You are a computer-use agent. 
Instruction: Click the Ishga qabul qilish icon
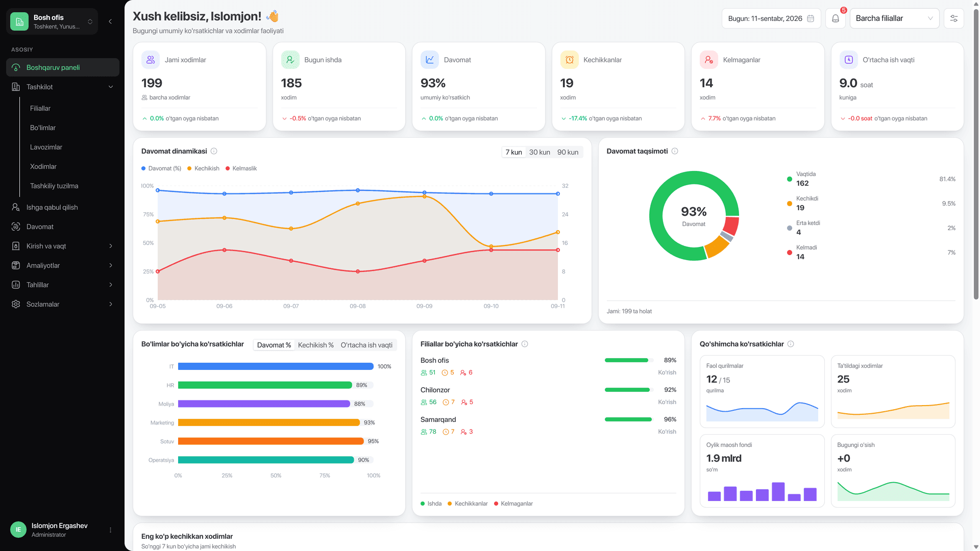pyautogui.click(x=16, y=207)
